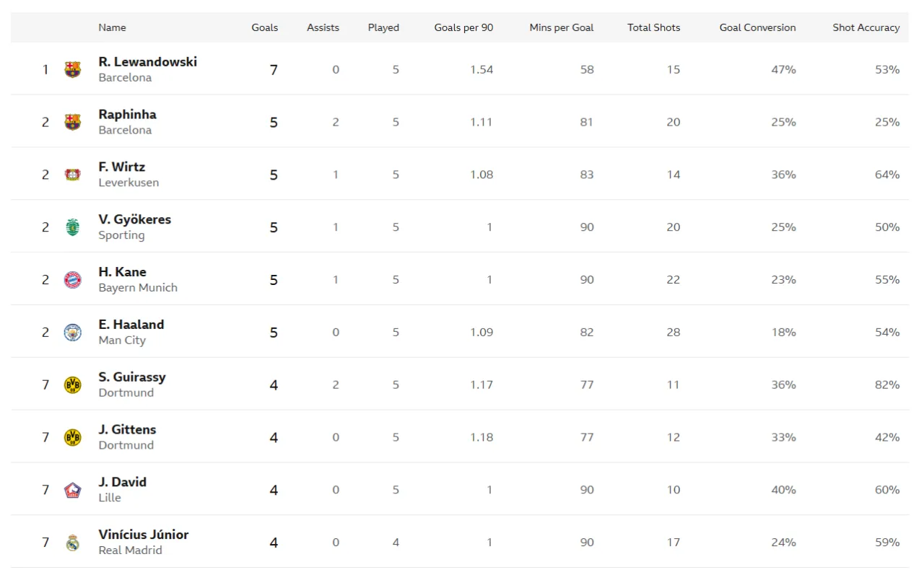924x575 pixels.
Task: Click the Goal Conversion column header
Action: point(757,27)
